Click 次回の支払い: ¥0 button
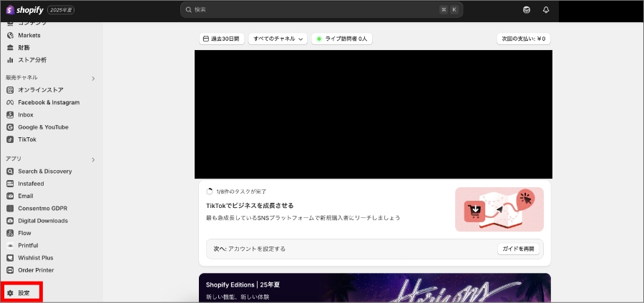Screen dimensions: 644x303 tap(524, 39)
